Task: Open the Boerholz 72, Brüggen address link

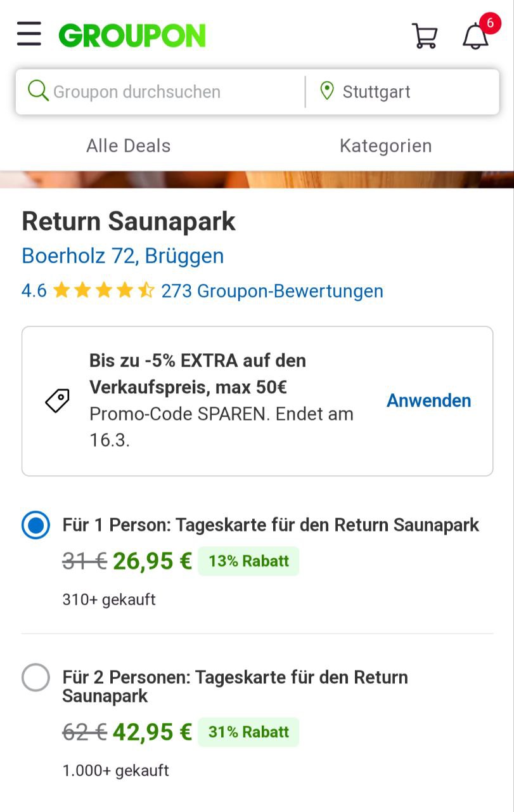Action: pyautogui.click(x=123, y=256)
